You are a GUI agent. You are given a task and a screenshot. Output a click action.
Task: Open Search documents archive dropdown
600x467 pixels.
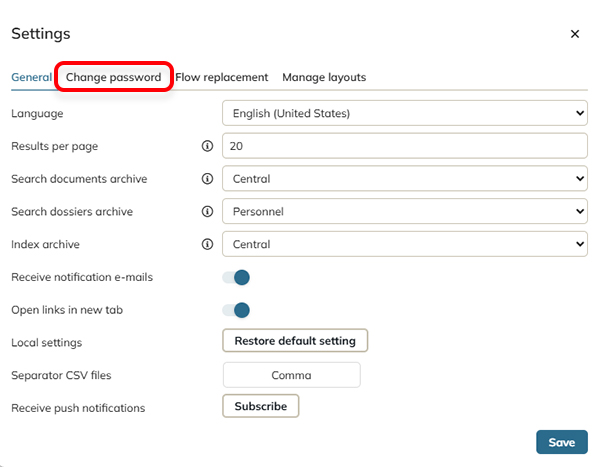pyautogui.click(x=405, y=178)
